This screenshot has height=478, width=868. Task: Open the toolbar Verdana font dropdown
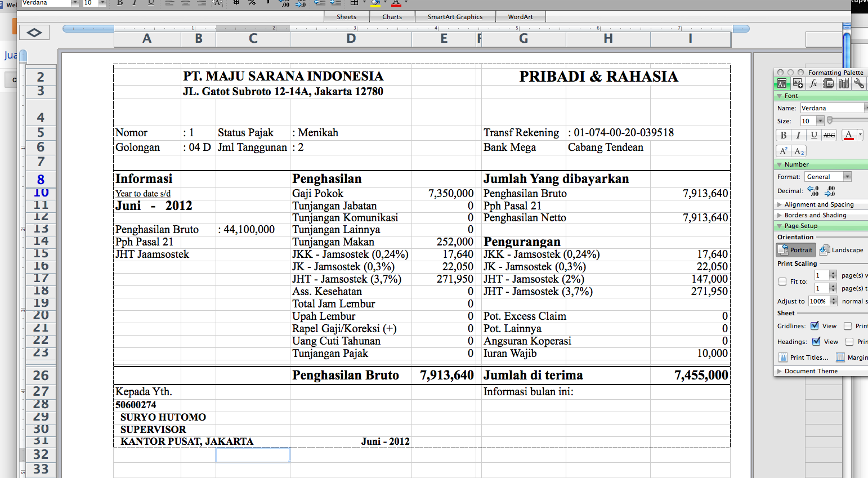75,3
